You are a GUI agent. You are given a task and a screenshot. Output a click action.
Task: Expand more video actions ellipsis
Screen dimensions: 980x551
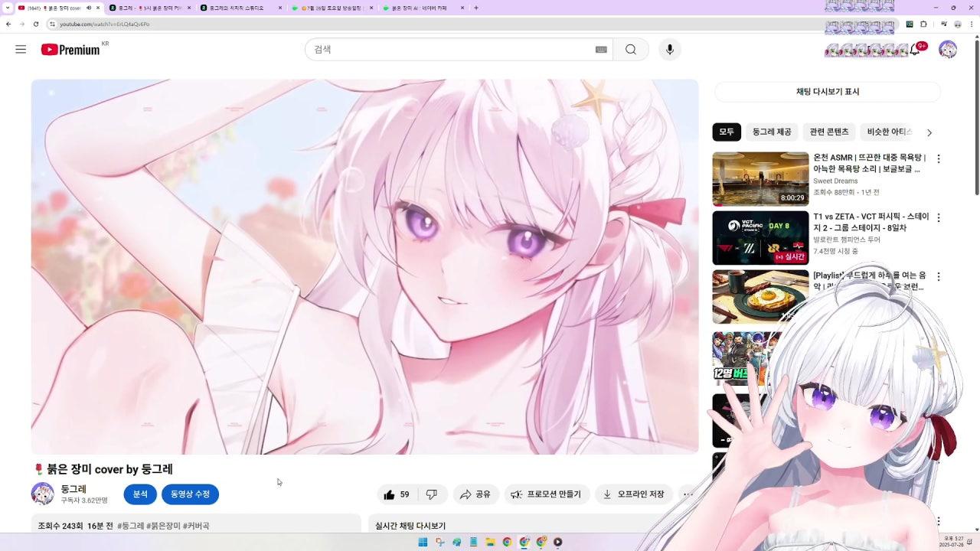pyautogui.click(x=688, y=494)
